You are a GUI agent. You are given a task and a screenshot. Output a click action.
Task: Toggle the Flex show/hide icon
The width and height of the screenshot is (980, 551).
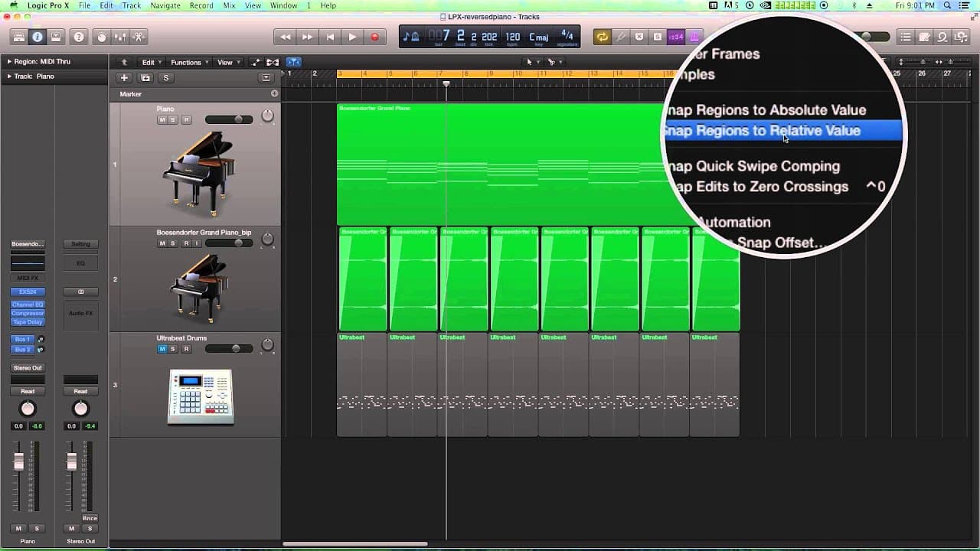click(x=273, y=62)
